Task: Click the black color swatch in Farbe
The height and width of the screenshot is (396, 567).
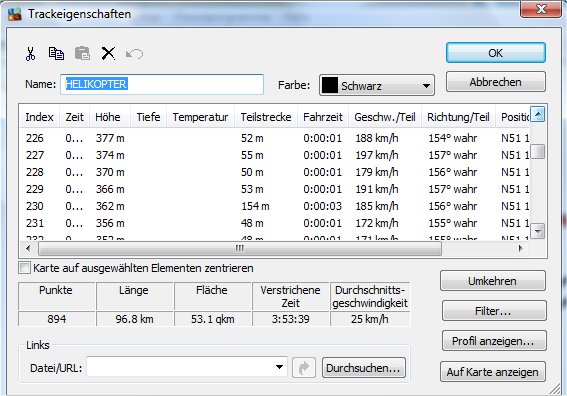Action: click(329, 85)
